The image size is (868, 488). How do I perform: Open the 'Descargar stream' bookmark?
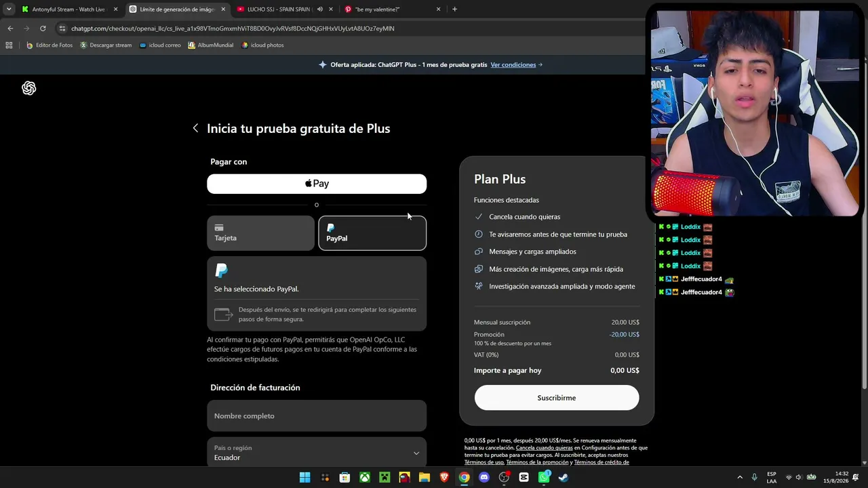tap(106, 45)
